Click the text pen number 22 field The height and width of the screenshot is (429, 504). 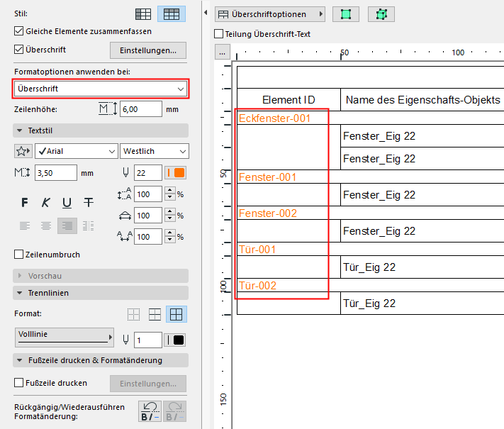point(148,173)
